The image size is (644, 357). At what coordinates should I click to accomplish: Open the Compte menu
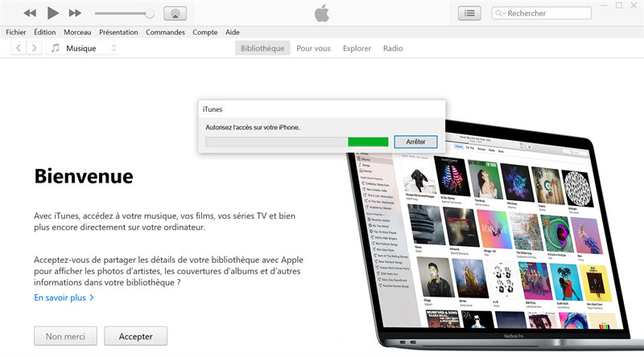205,32
